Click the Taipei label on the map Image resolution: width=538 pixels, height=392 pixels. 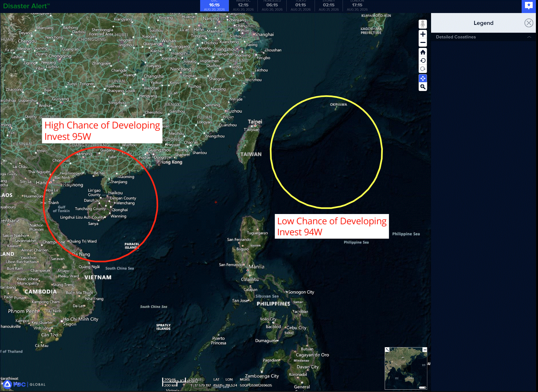(255, 122)
